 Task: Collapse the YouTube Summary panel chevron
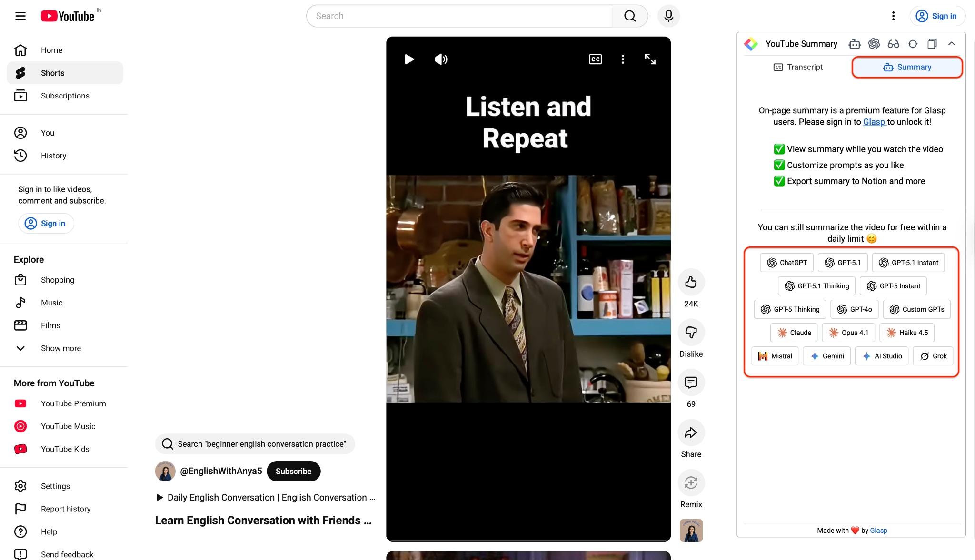(951, 44)
